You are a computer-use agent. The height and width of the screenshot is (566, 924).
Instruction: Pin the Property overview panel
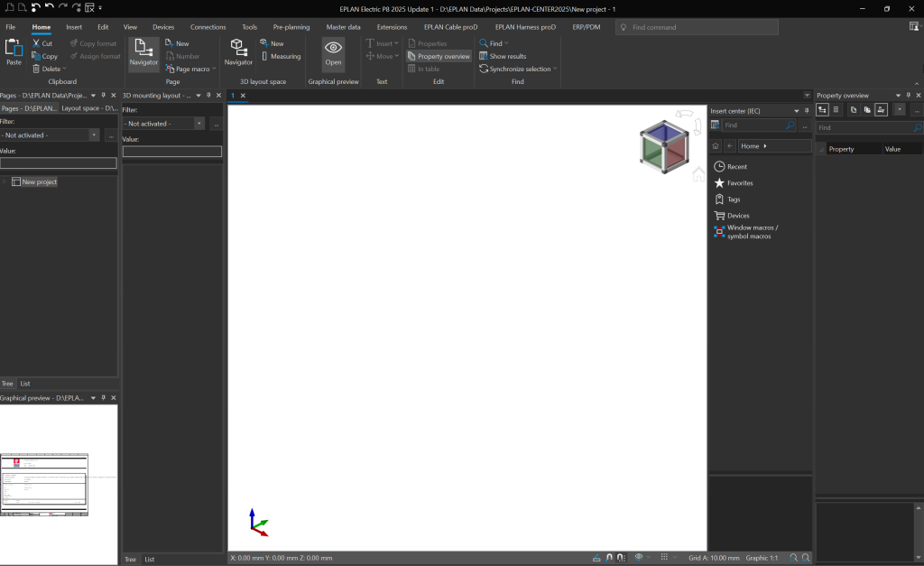coord(908,95)
